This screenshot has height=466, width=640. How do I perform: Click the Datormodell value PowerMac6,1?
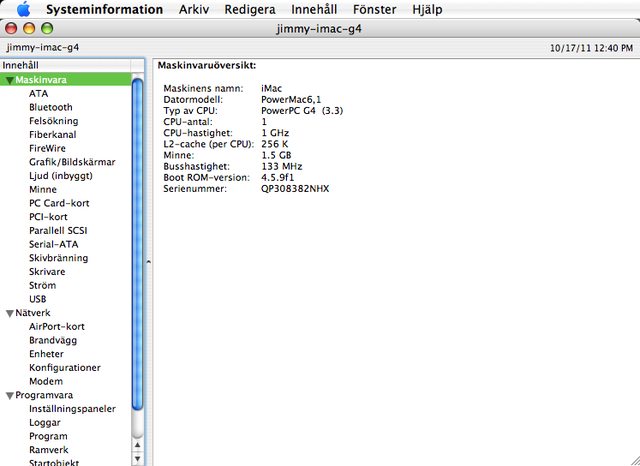(291, 100)
